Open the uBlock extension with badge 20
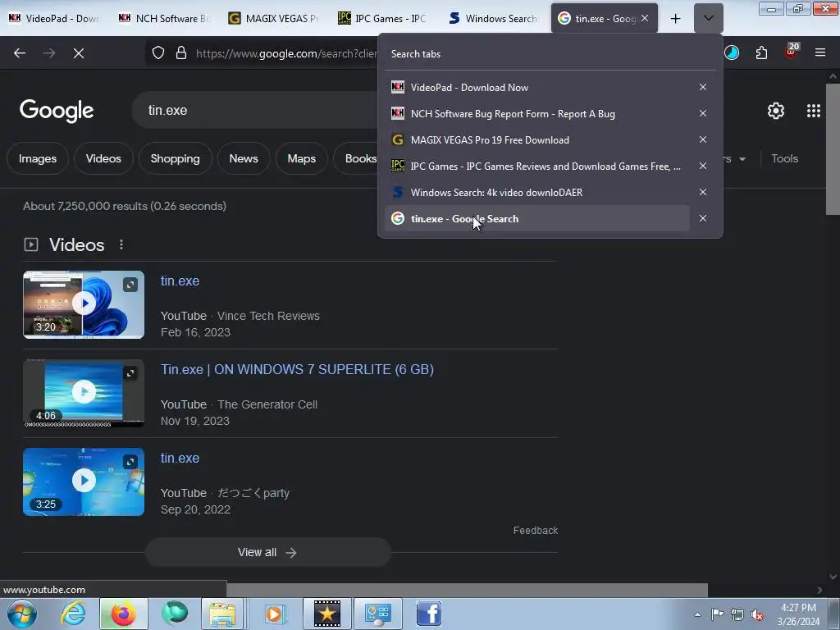Viewport: 840px width, 630px height. click(792, 52)
